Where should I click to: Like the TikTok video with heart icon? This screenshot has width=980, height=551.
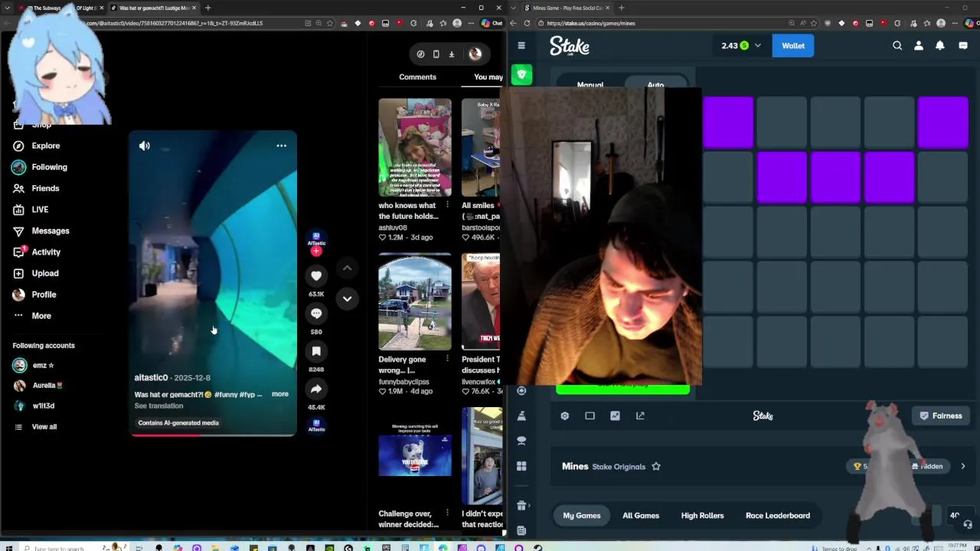(316, 275)
